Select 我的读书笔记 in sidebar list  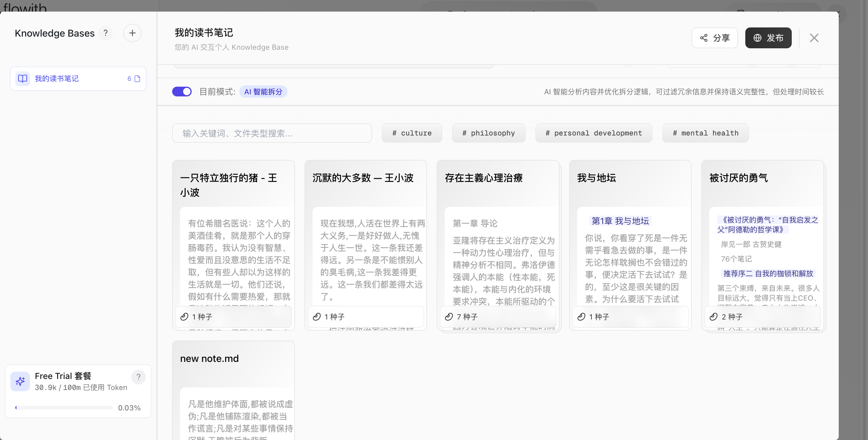tap(78, 78)
